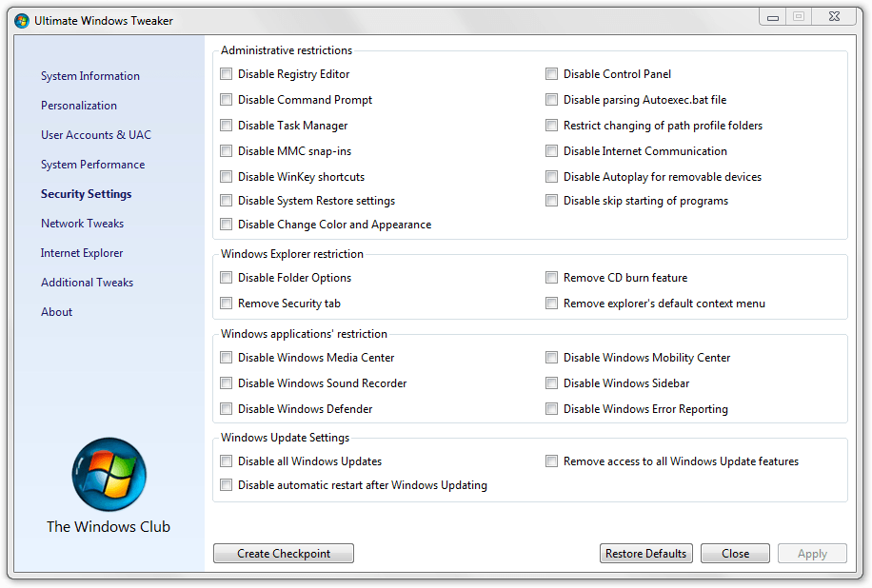Click the Windows Club logo

[x=109, y=474]
